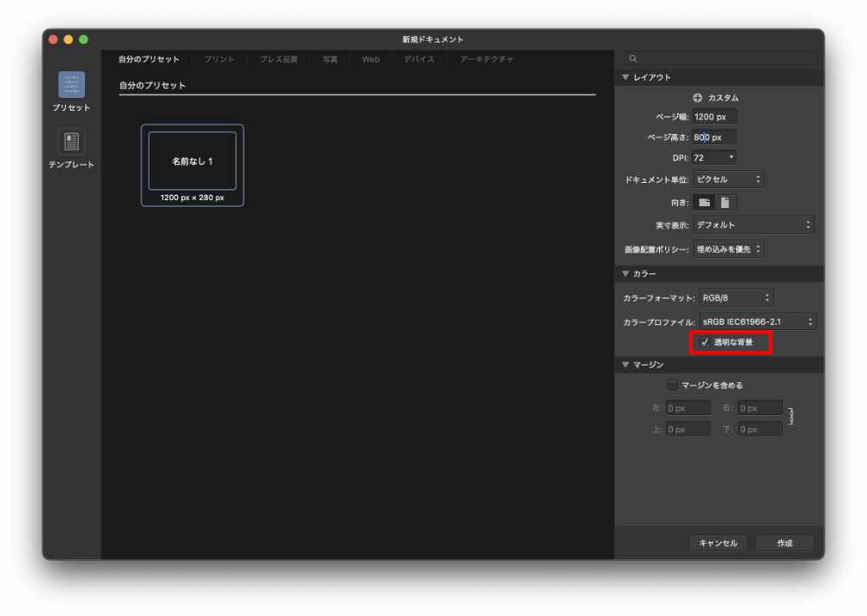Viewport: 867px width, 616px height.
Task: Click the 作成 button
Action: (x=784, y=543)
